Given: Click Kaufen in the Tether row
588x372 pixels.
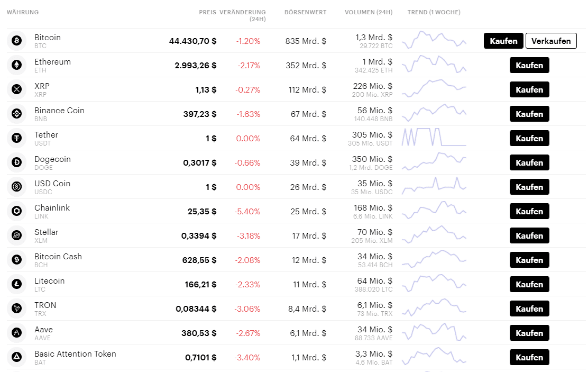Looking at the screenshot, I should 529,139.
